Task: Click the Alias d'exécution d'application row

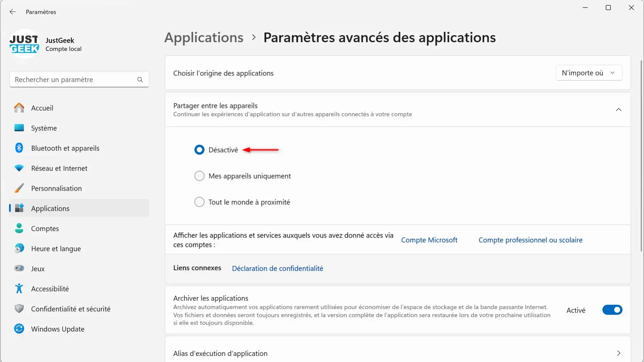Action: point(398,350)
